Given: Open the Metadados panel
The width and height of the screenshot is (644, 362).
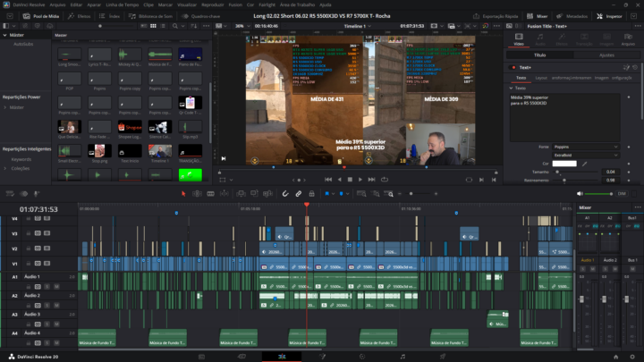Looking at the screenshot, I should 573,16.
